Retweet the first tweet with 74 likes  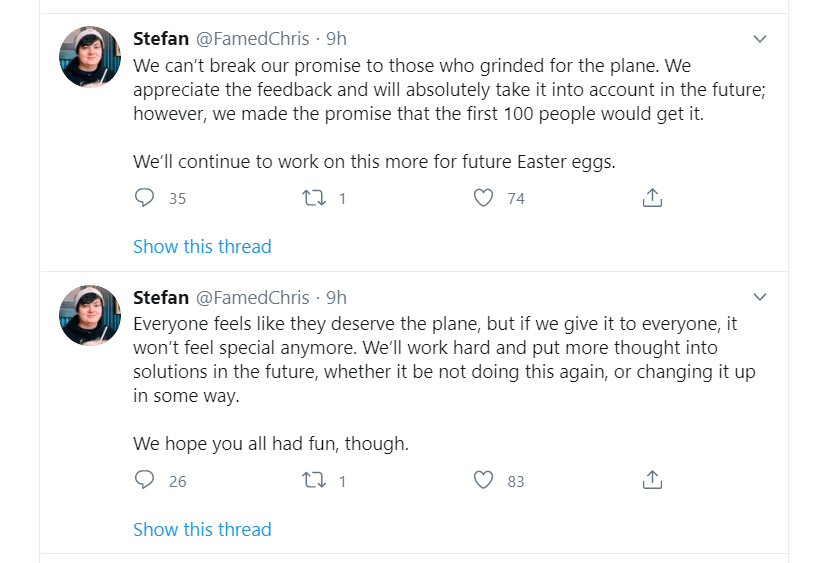[x=313, y=198]
